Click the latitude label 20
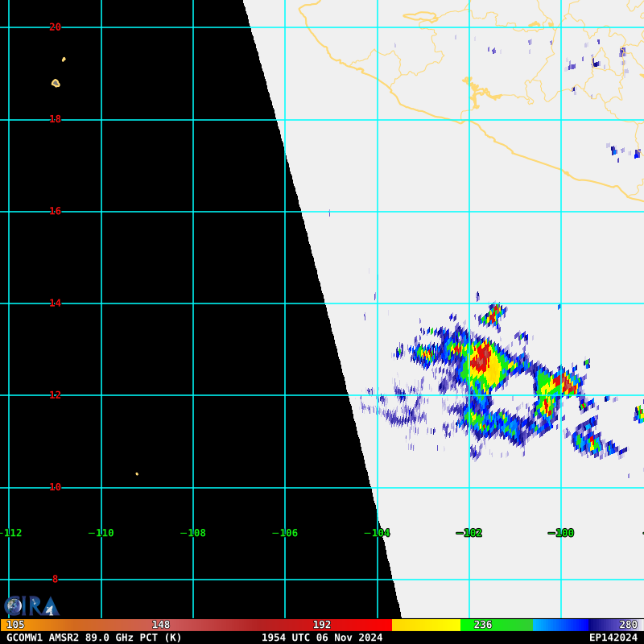The image size is (644, 644). (55, 27)
